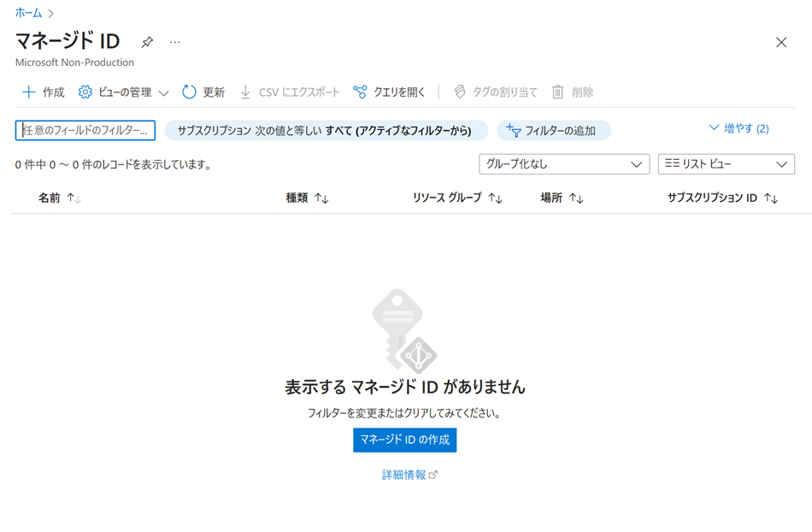Pin the マネージド ID page
Screen dimensions: 812x532
click(147, 42)
